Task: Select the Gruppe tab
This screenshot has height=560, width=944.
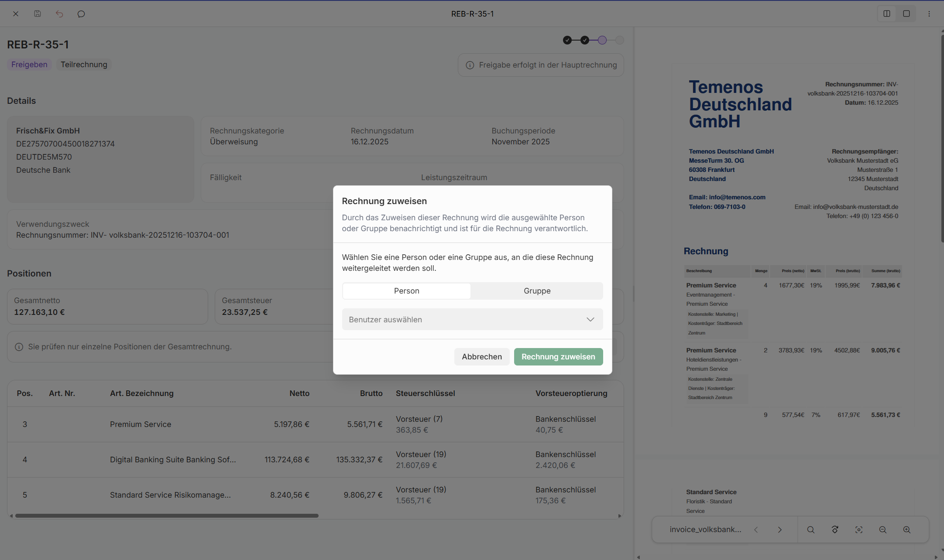Action: (537, 291)
